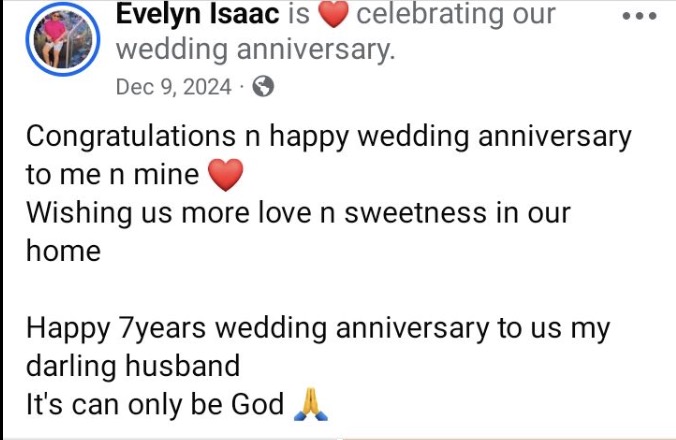Click the word 'home' in the post
676x440 pixels.
coord(63,251)
